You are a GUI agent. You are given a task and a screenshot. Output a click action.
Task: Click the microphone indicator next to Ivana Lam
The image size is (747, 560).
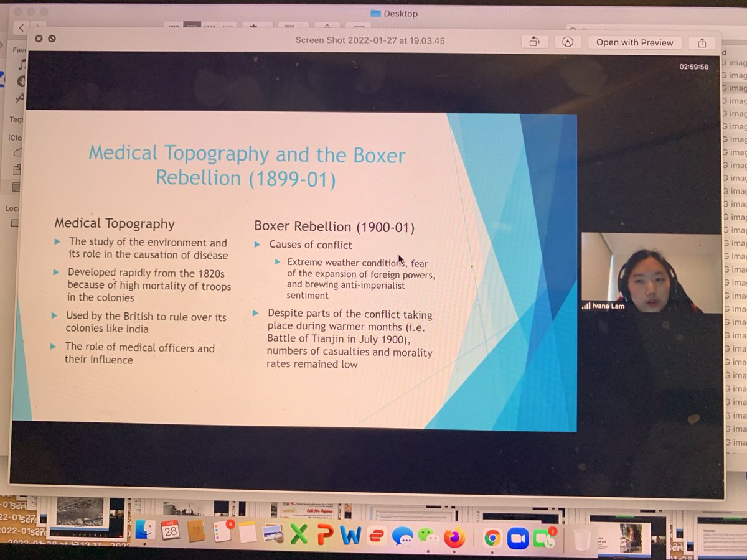[x=586, y=306]
